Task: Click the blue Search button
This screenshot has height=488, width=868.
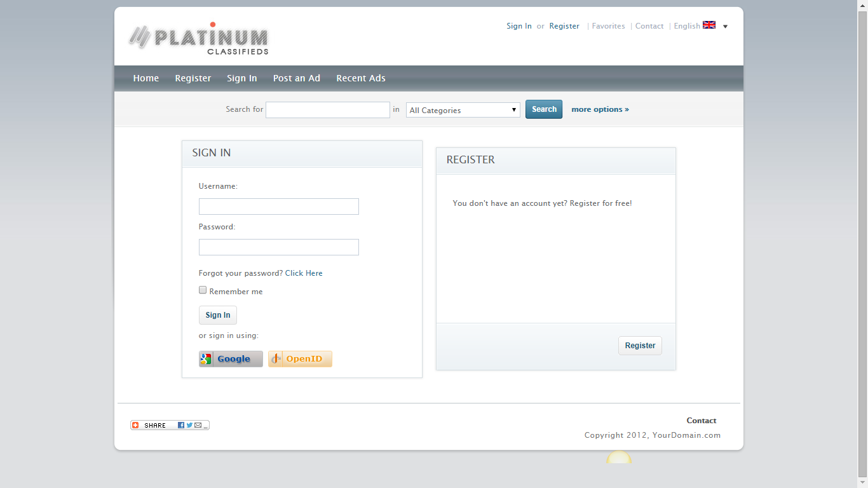Action: pos(544,109)
